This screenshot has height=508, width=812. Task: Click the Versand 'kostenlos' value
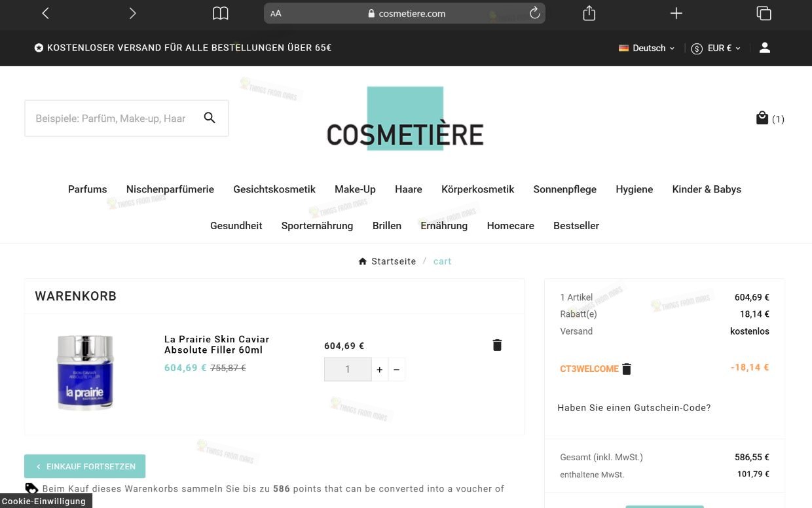click(750, 331)
